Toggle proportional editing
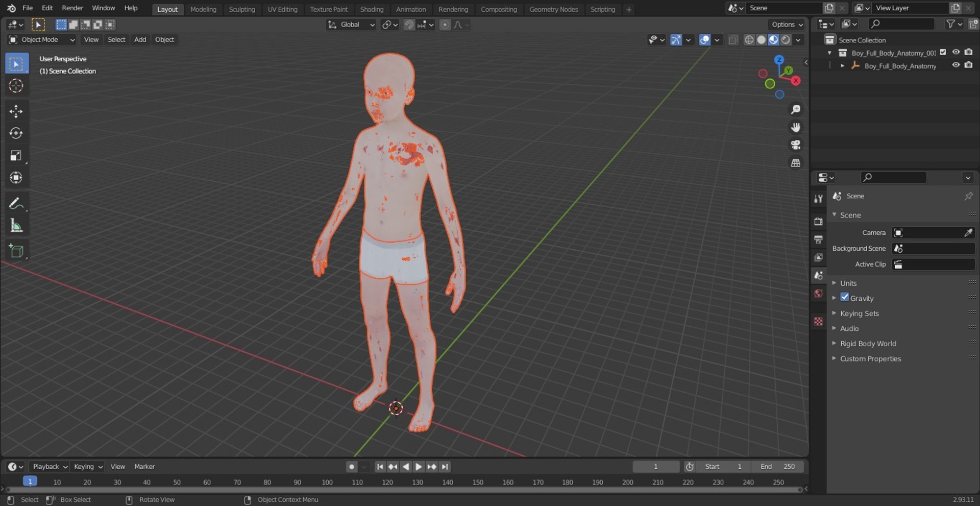Screen dimensions: 980x506 click(445, 25)
